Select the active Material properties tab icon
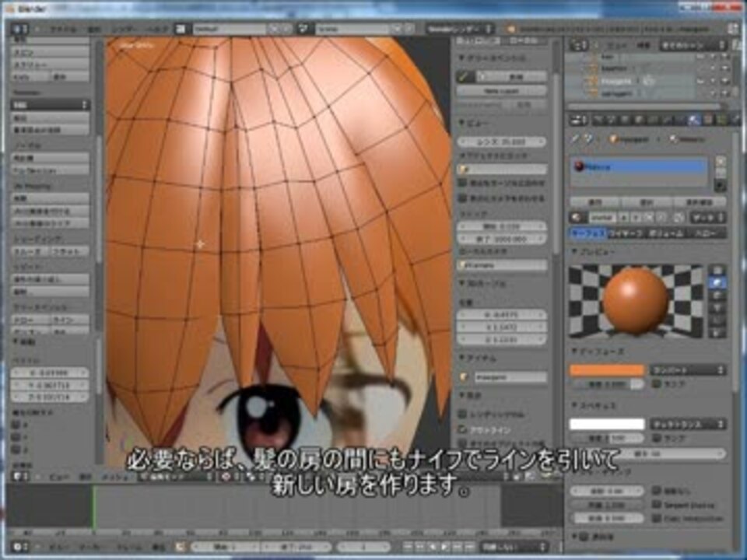This screenshot has width=747, height=560. click(x=694, y=120)
